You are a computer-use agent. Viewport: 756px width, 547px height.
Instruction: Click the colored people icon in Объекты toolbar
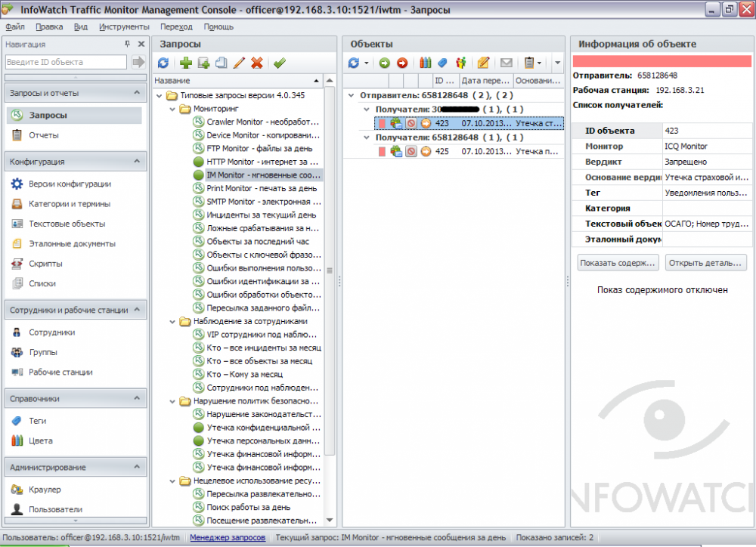pyautogui.click(x=461, y=63)
